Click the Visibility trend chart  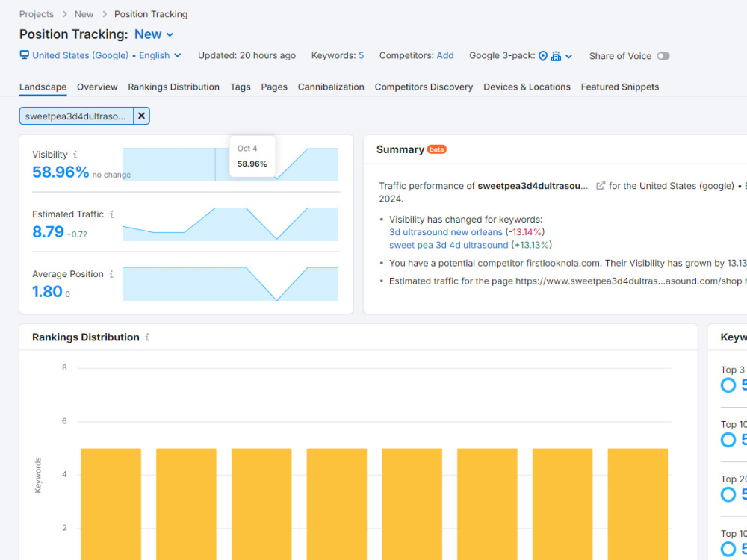tap(231, 164)
